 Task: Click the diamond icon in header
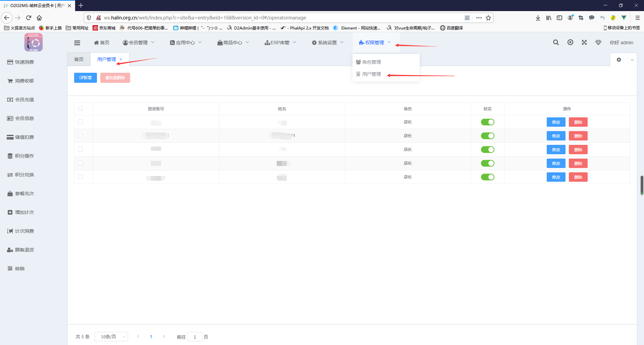click(x=598, y=42)
